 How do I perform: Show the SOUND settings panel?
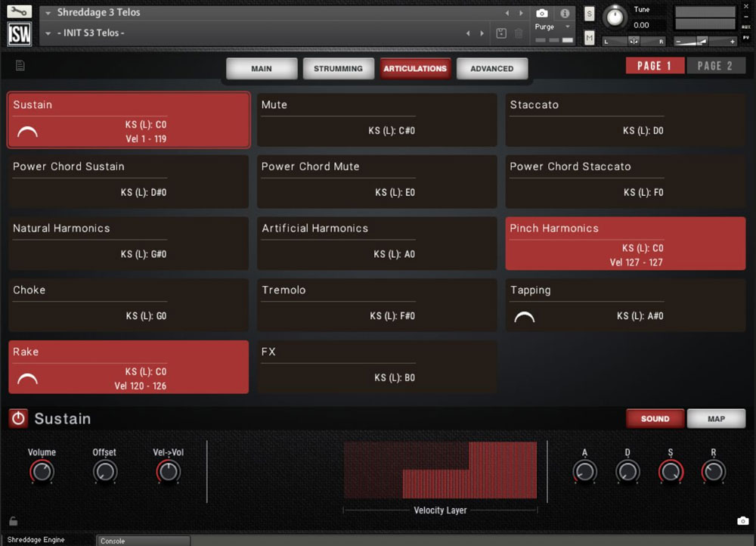click(655, 419)
